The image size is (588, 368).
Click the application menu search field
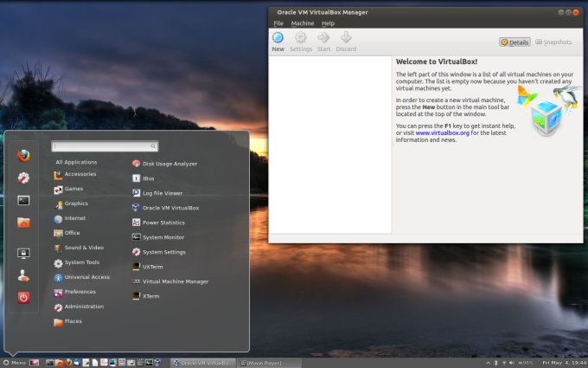click(104, 146)
